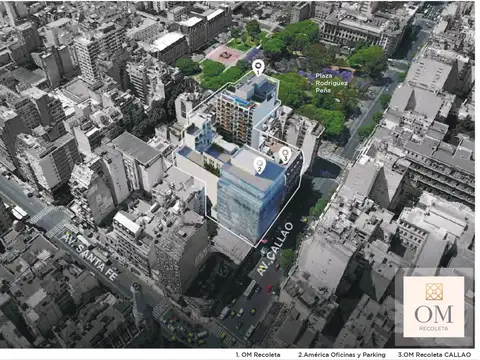Screen dimensions: 480x360
Task: Click the 'AV. SANTA FE' street label
Action: [89, 256]
